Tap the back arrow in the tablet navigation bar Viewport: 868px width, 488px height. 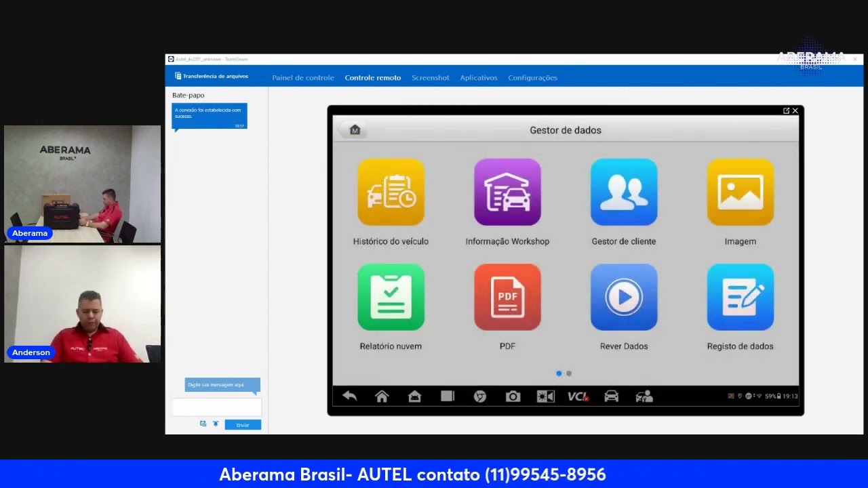349,396
